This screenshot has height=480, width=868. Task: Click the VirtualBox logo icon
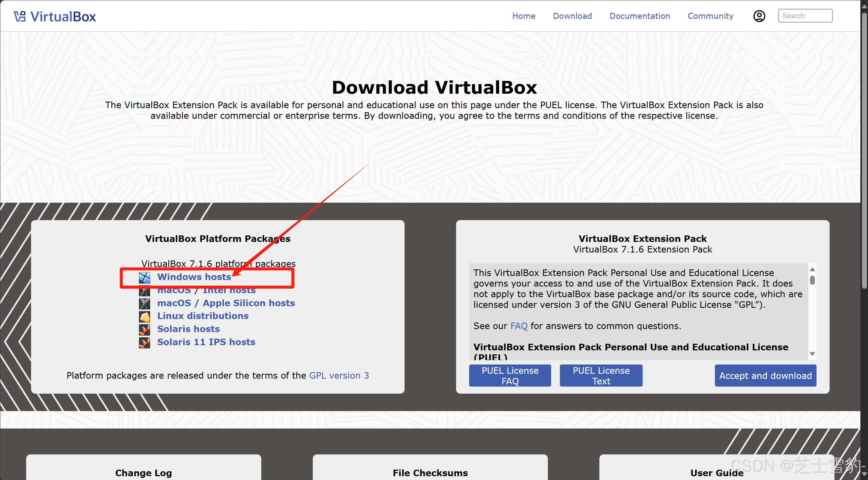pyautogui.click(x=20, y=16)
